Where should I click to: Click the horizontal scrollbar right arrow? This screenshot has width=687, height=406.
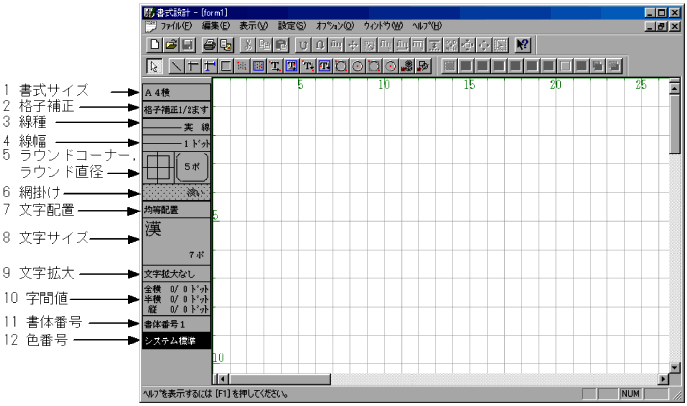tap(664, 379)
